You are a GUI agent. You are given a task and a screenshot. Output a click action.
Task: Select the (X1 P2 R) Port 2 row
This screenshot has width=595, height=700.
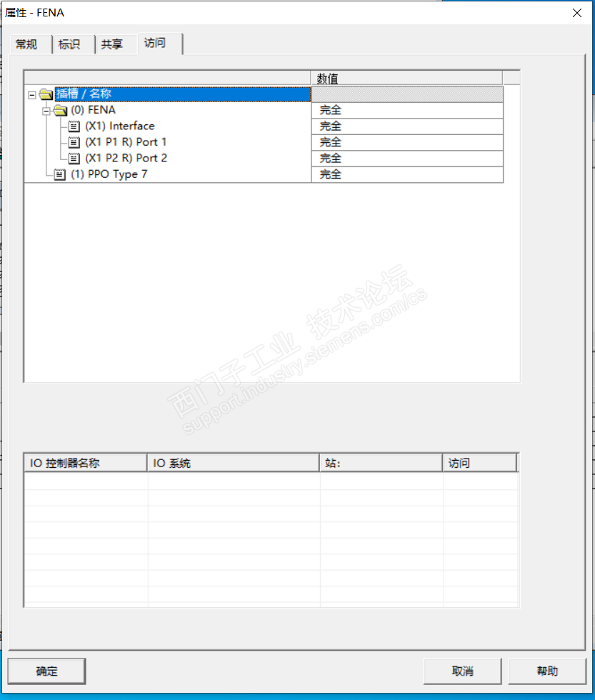(x=126, y=158)
